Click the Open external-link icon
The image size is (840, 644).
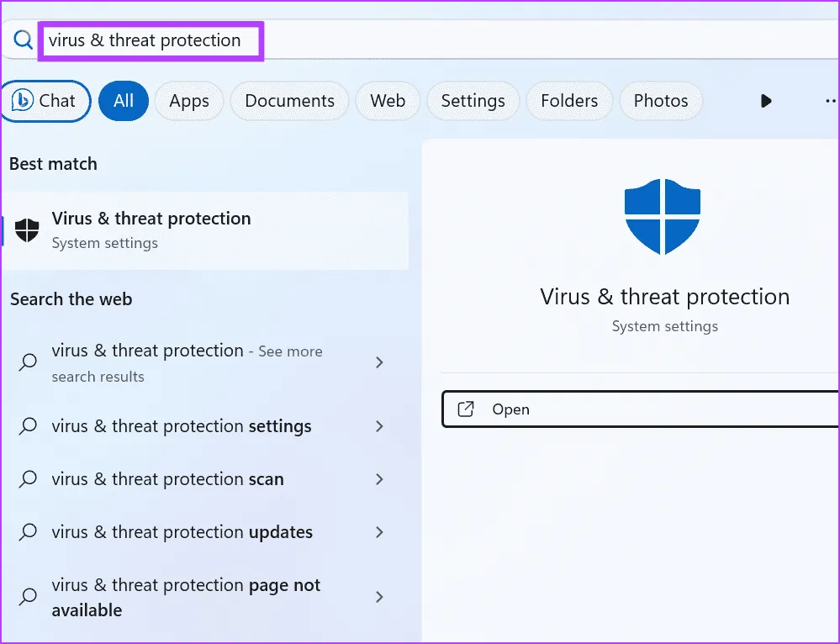click(465, 409)
